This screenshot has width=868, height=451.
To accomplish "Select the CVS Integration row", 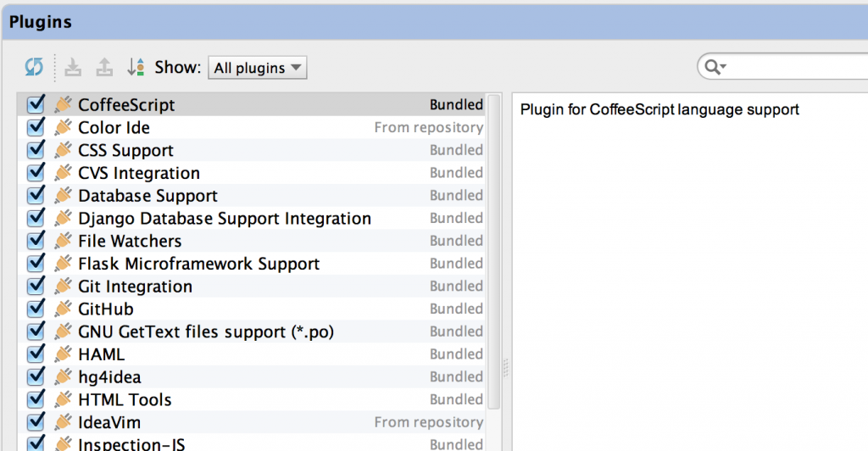I will click(251, 173).
